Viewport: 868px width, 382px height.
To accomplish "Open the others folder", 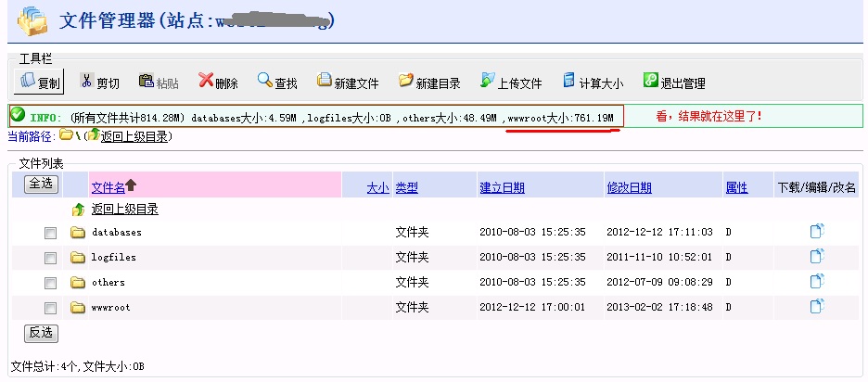I will [108, 282].
